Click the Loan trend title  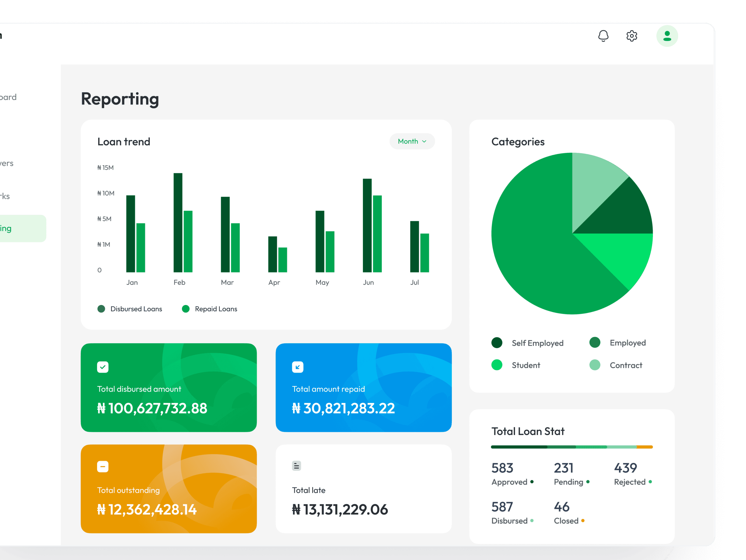pos(124,141)
